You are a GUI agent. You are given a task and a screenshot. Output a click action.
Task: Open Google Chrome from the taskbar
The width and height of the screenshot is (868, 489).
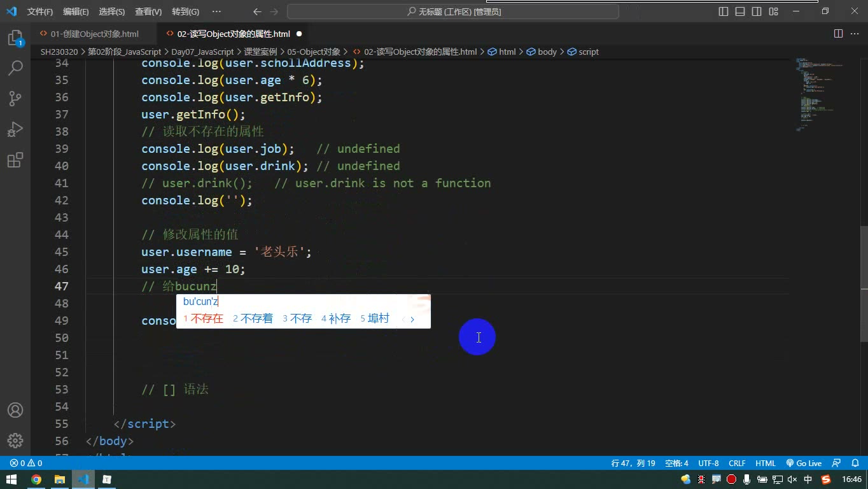click(36, 479)
